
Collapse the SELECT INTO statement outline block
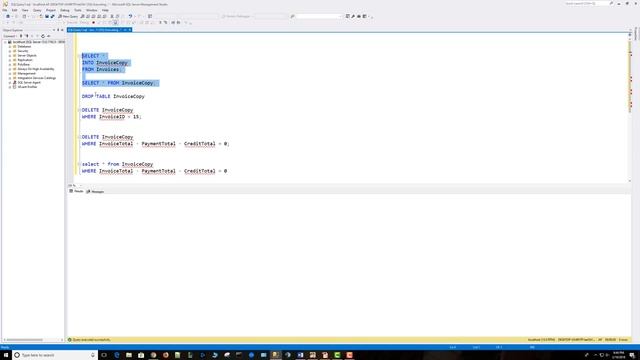[x=79, y=56]
